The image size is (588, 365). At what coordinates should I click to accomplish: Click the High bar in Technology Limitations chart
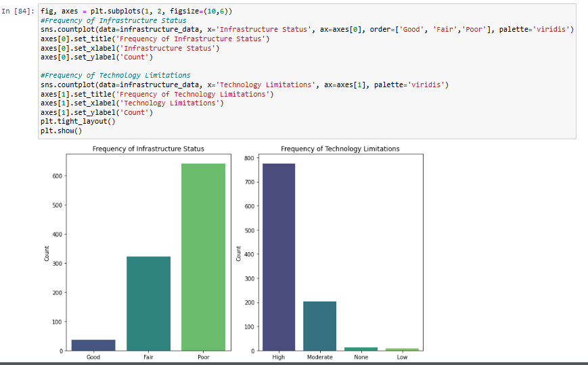pos(279,257)
